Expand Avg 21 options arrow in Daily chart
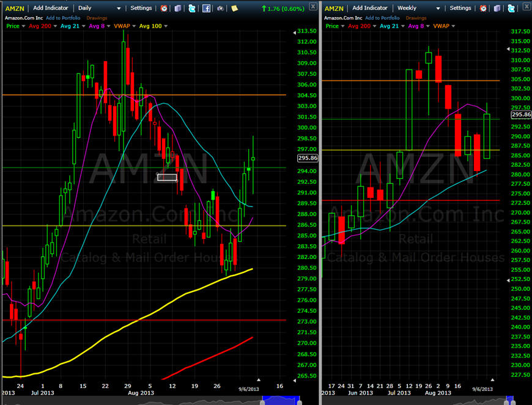The image size is (532, 405). coord(83,26)
